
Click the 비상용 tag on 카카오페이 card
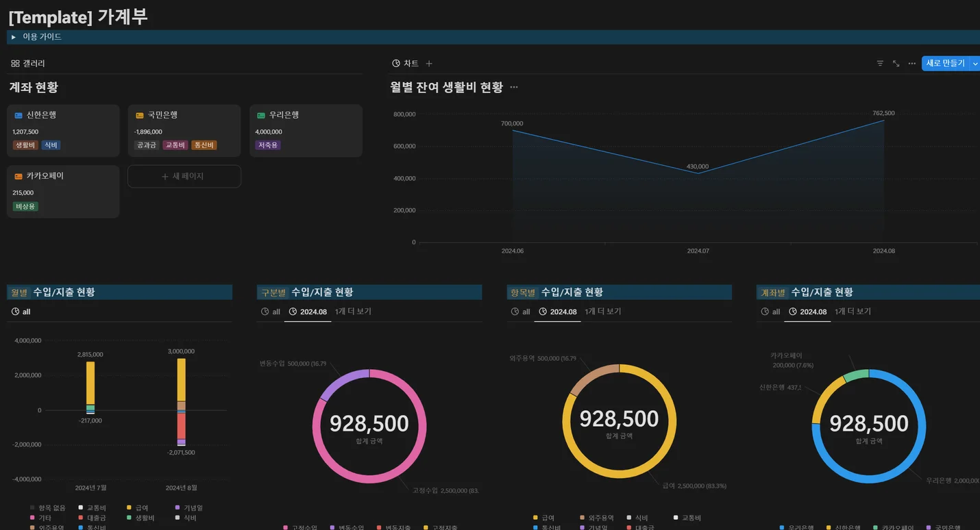pyautogui.click(x=25, y=206)
